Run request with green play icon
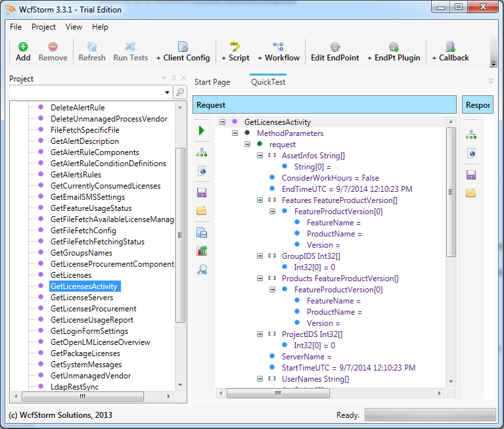The image size is (504, 429). (202, 131)
